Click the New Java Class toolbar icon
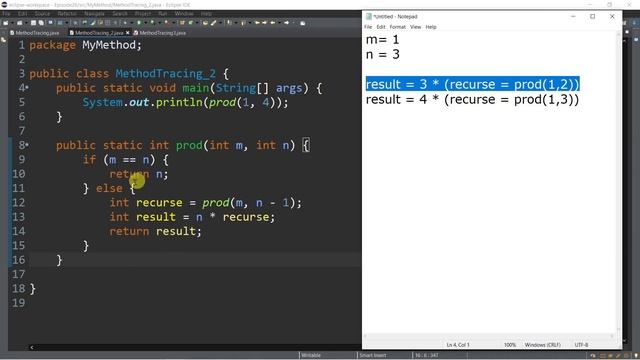Viewport: 640px width, 360px height. coord(191,23)
